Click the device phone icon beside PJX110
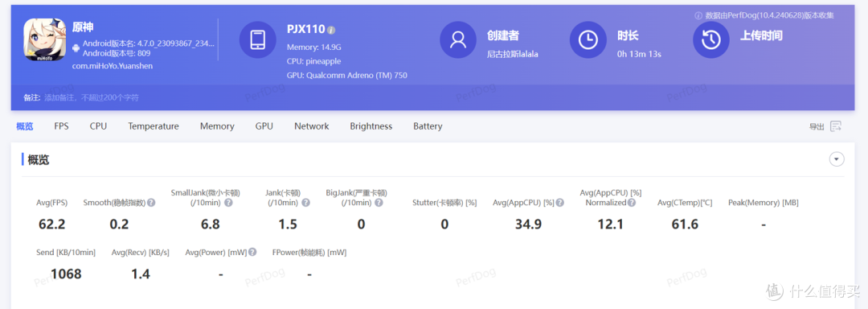The height and width of the screenshot is (309, 868). tap(258, 40)
